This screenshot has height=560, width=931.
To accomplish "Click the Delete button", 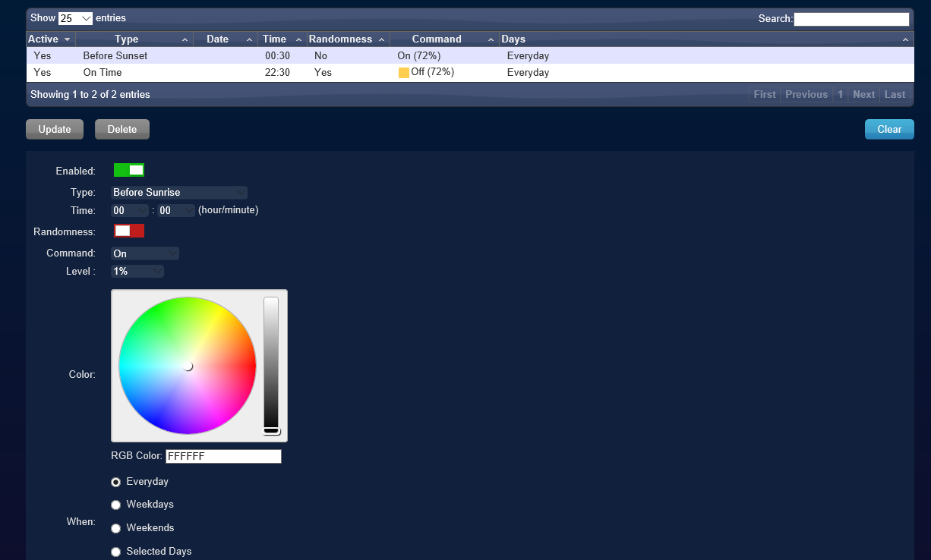I will (122, 129).
